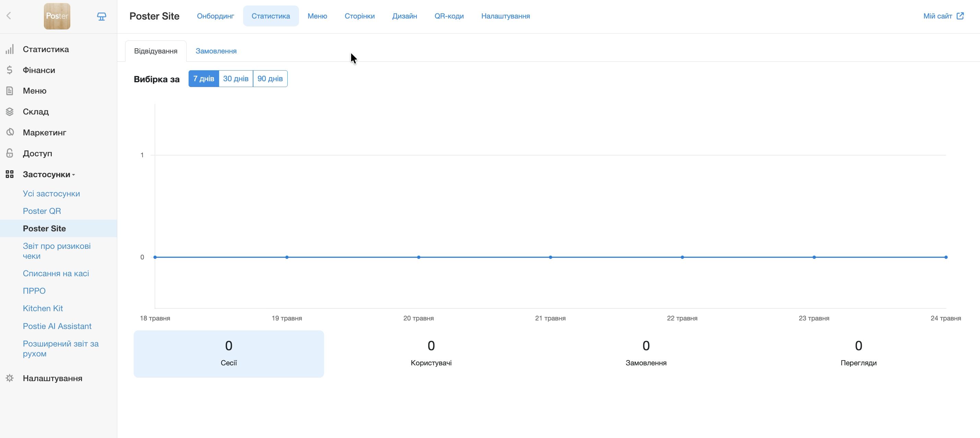980x438 pixels.
Task: Click the bar chart icon beside Статистика
Action: [x=10, y=49]
